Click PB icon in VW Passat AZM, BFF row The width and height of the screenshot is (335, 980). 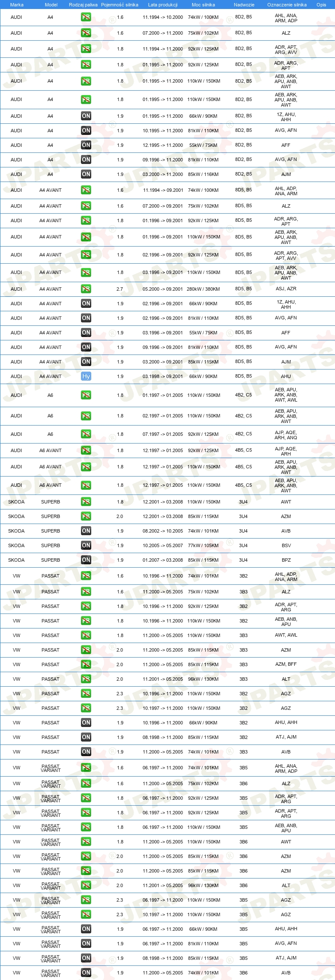(x=86, y=664)
